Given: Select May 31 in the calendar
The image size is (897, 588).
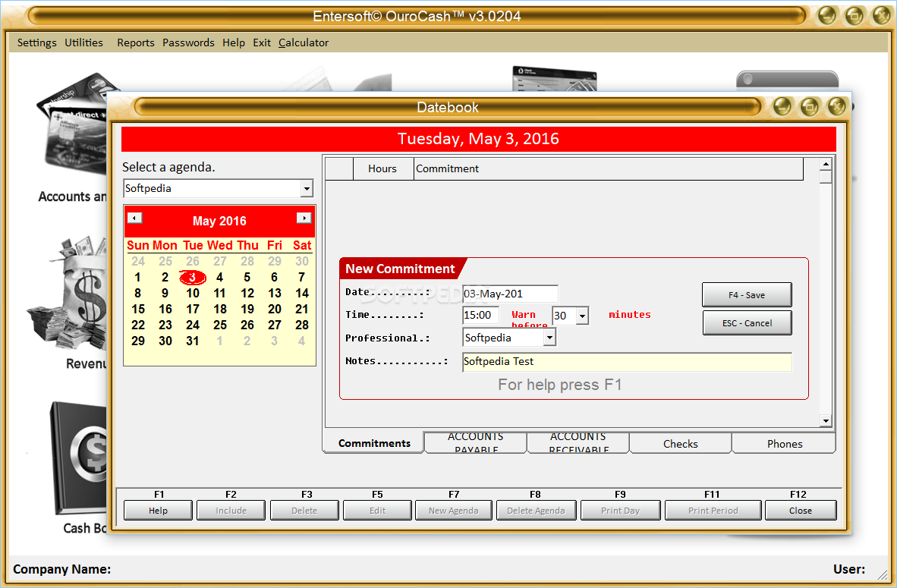Looking at the screenshot, I should coord(193,341).
